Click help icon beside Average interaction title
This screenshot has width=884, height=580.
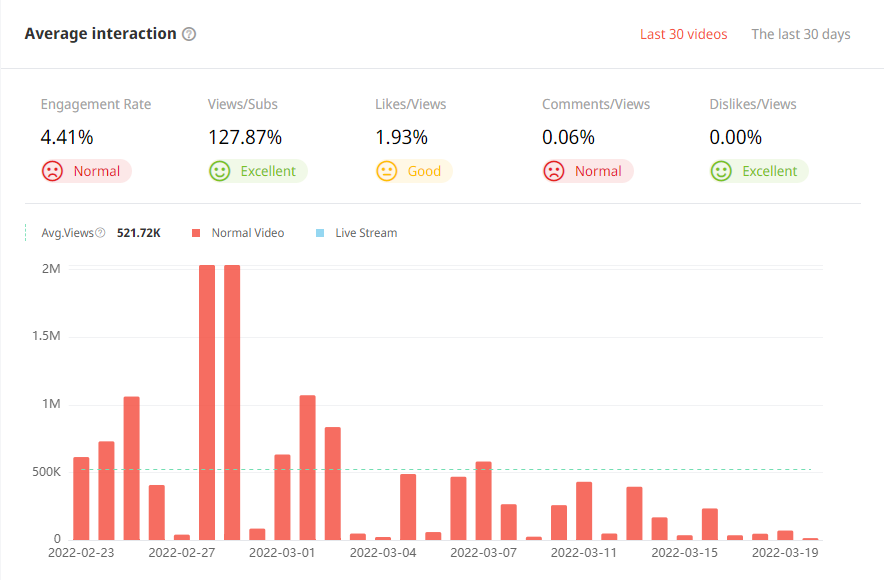click(x=189, y=34)
